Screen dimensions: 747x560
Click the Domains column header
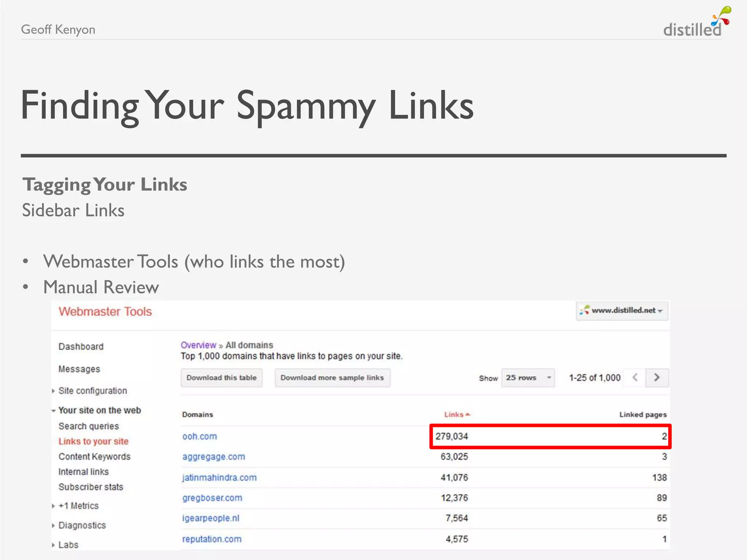[x=197, y=415]
